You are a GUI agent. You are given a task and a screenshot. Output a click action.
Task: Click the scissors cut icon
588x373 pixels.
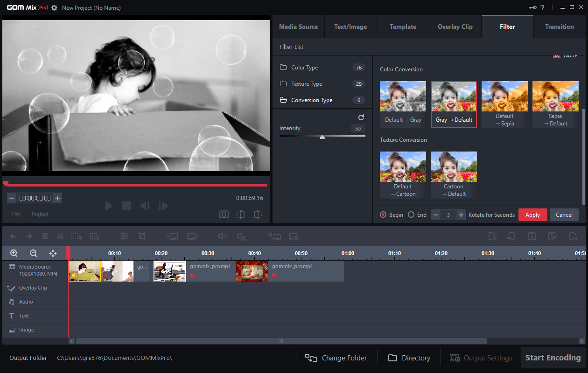(x=60, y=236)
